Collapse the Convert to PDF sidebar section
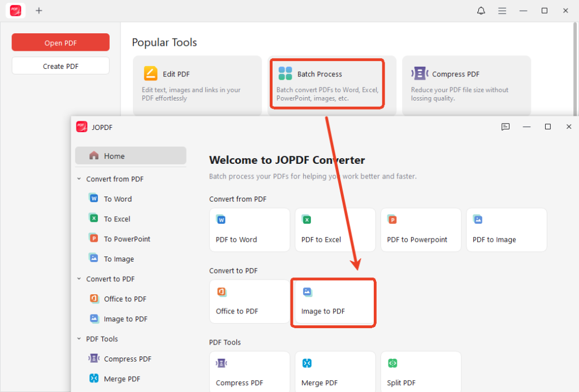Viewport: 579px width, 392px height. click(x=79, y=279)
